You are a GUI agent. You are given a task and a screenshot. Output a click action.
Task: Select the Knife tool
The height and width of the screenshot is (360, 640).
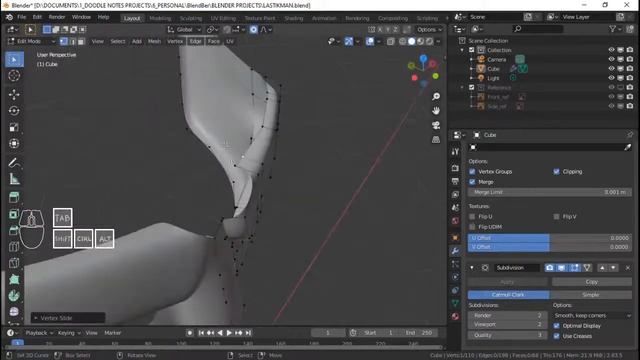[13, 263]
